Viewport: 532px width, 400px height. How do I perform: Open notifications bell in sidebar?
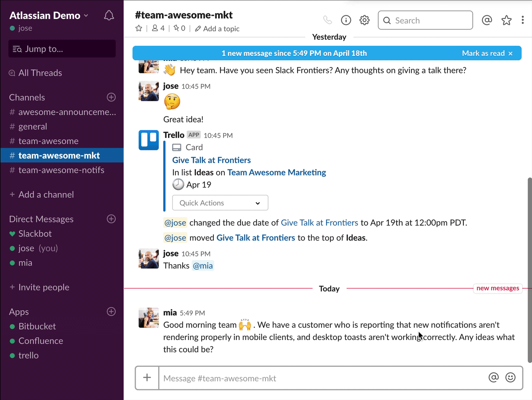(109, 16)
